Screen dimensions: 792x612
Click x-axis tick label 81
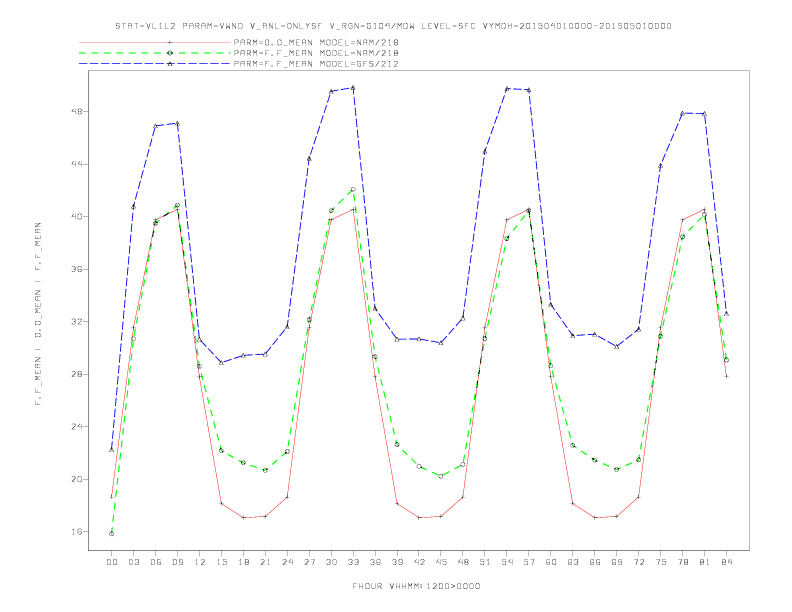click(x=705, y=562)
